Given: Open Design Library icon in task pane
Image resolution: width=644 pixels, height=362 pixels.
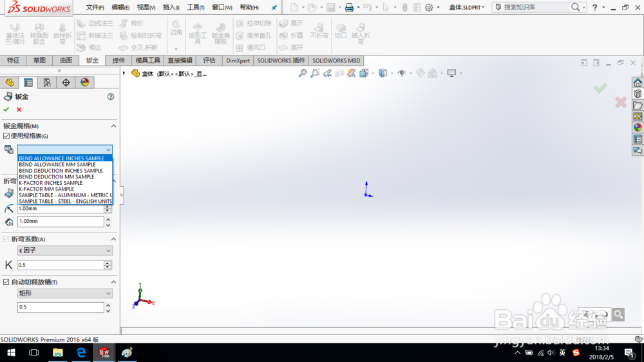Looking at the screenshot, I should tap(638, 93).
